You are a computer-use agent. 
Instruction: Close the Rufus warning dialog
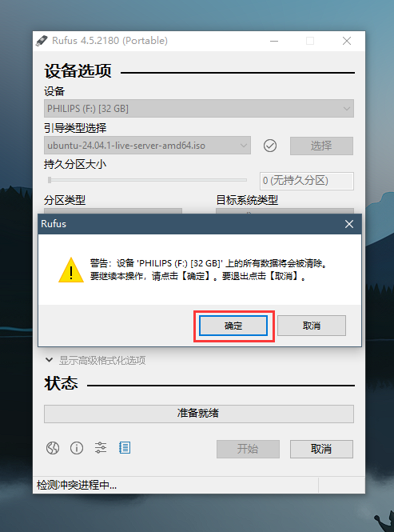click(x=349, y=224)
